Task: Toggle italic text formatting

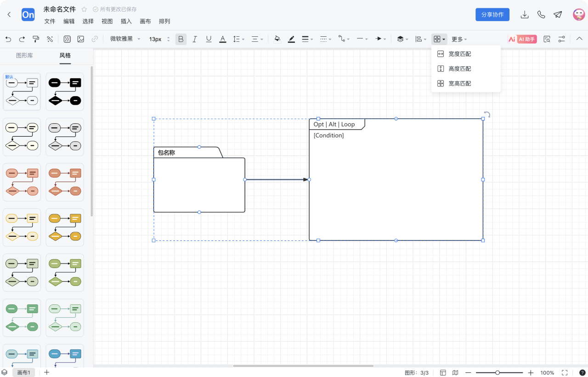Action: coord(195,39)
